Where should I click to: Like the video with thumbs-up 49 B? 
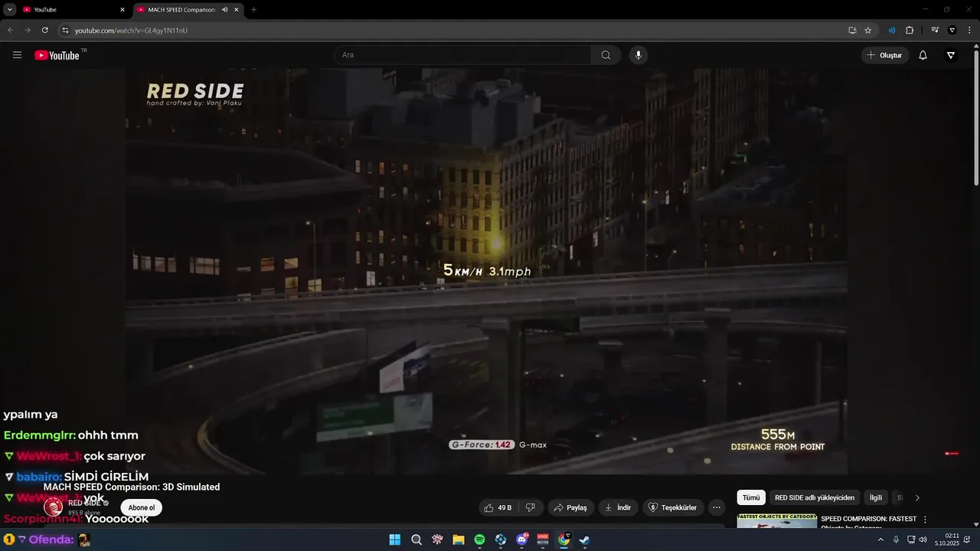pos(497,507)
